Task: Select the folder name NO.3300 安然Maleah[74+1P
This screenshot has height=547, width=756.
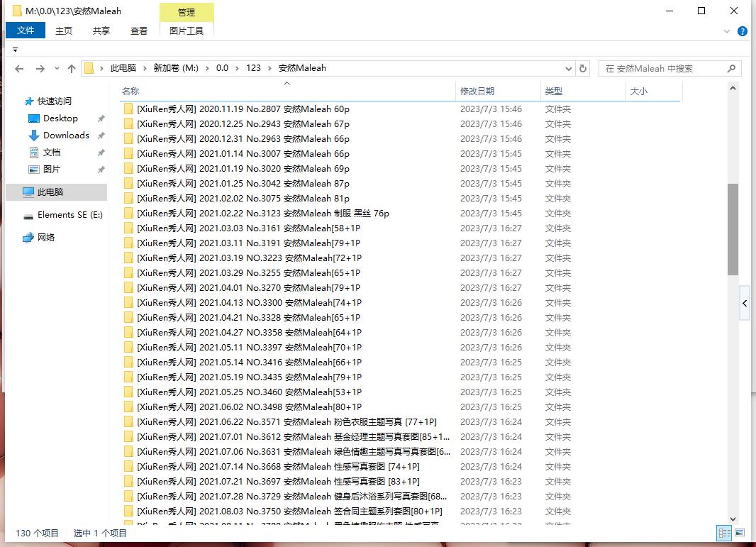Action: (249, 303)
